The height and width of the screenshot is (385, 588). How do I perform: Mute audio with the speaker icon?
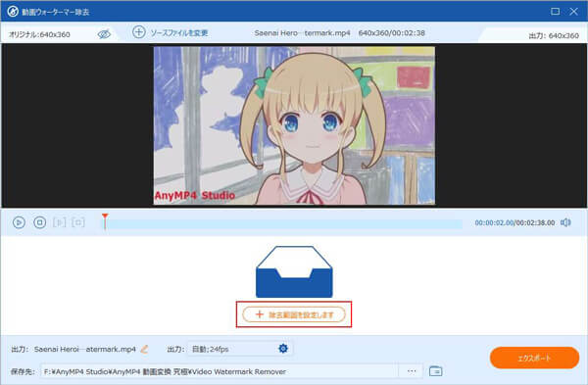(x=565, y=222)
